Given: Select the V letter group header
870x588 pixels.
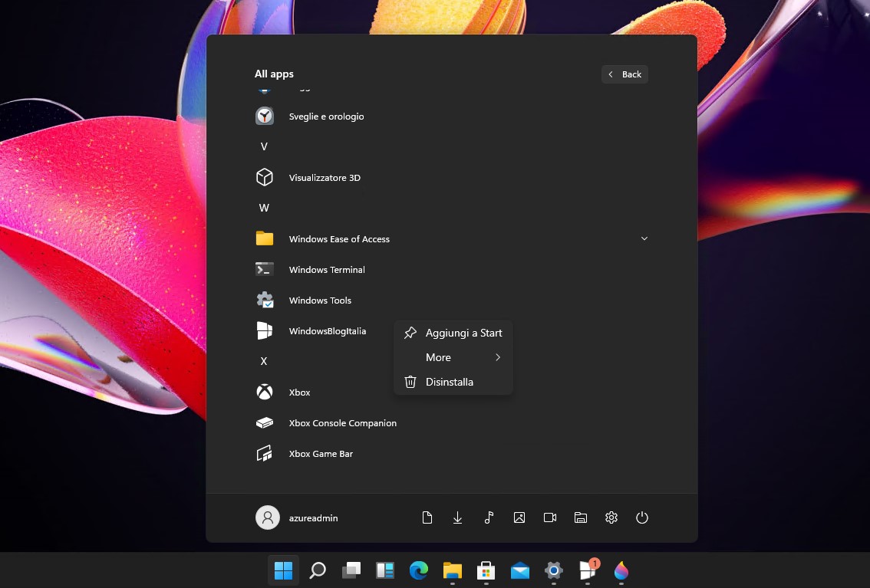Looking at the screenshot, I should point(264,147).
